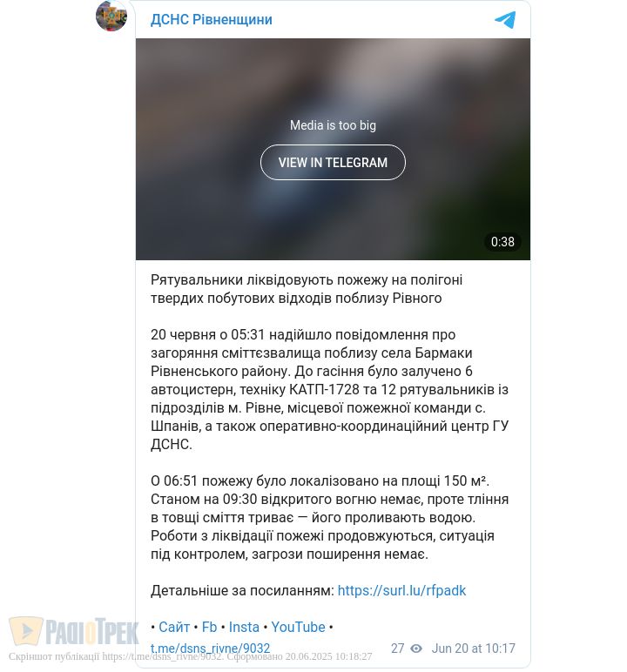Click the VIEW IN TELEGRAM button

pos(333,163)
